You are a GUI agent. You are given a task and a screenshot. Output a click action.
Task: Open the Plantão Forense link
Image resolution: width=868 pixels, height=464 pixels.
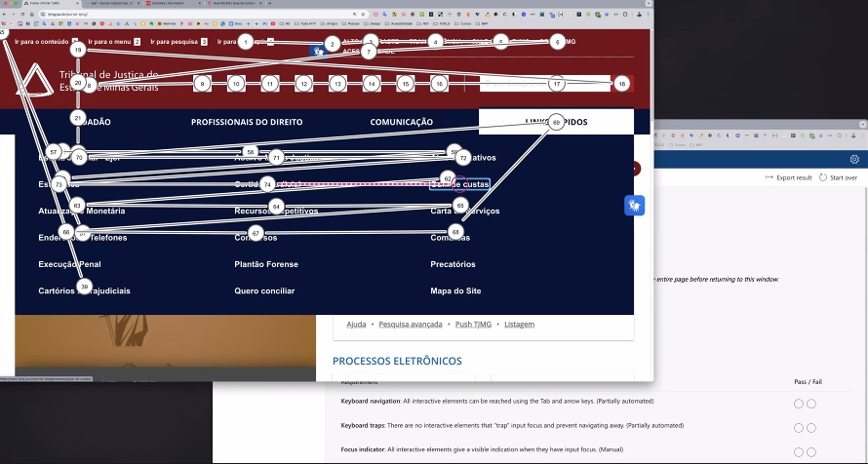266,264
